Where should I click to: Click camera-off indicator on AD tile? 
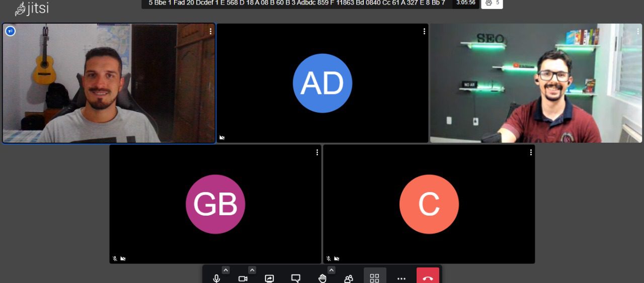[222, 137]
